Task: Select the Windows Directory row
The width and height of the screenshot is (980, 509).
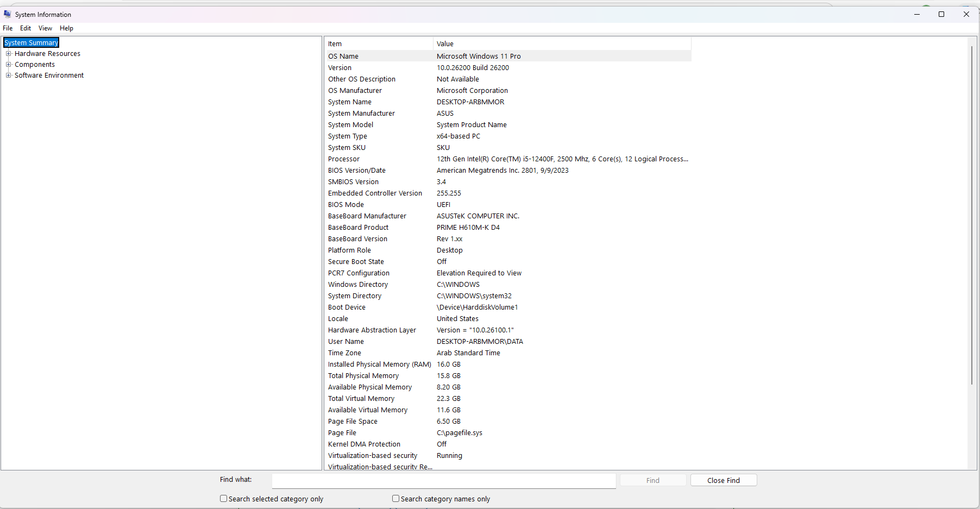Action: [508, 285]
